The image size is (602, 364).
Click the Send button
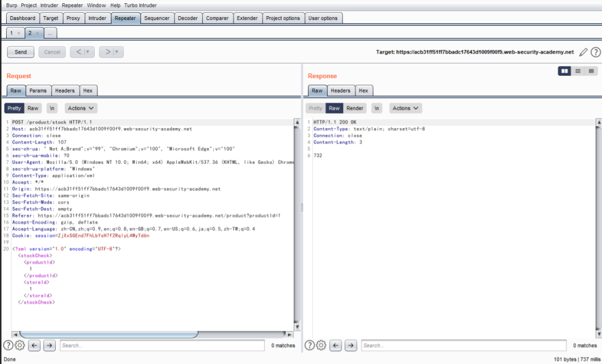[21, 52]
